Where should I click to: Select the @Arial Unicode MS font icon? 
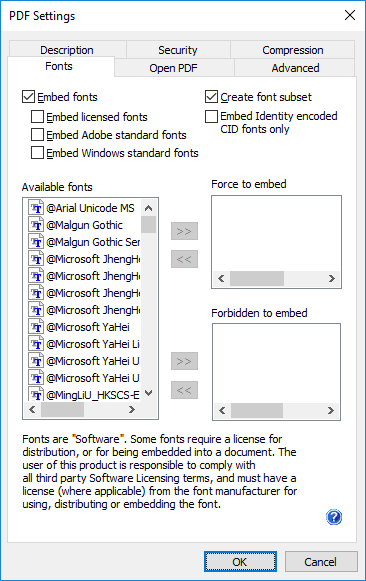[36, 208]
